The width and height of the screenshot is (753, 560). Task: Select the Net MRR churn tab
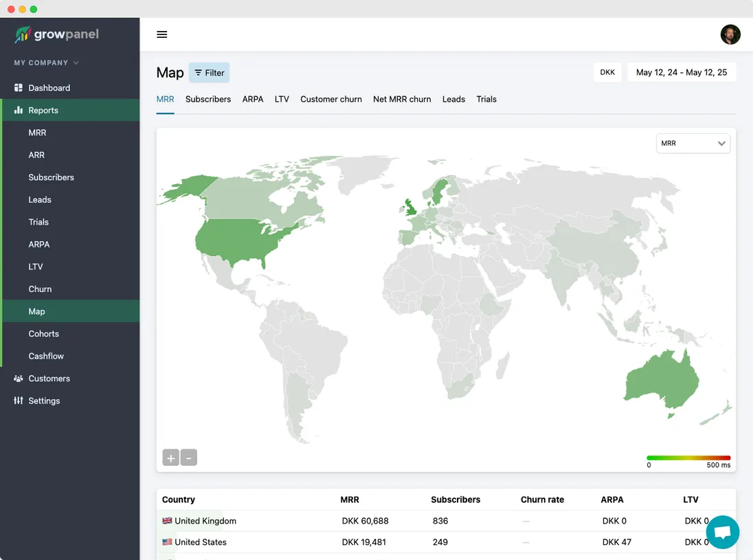pos(402,99)
